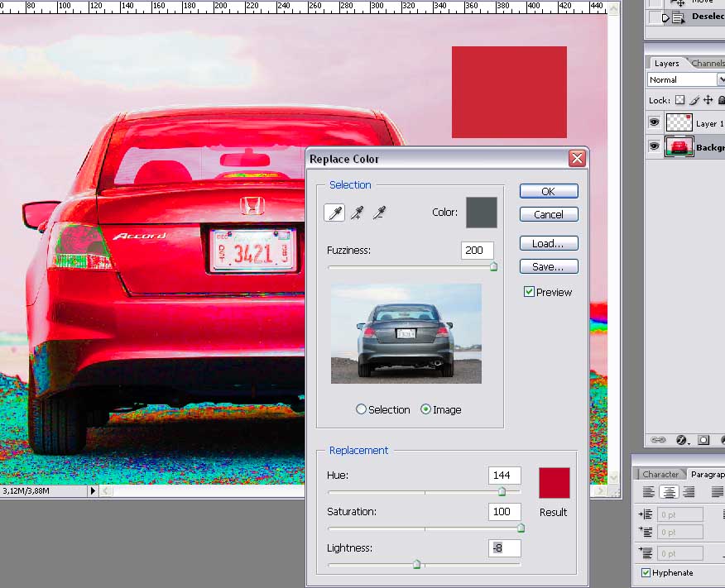Click OK in Replace Color dialog
The width and height of the screenshot is (725, 588).
(x=549, y=191)
